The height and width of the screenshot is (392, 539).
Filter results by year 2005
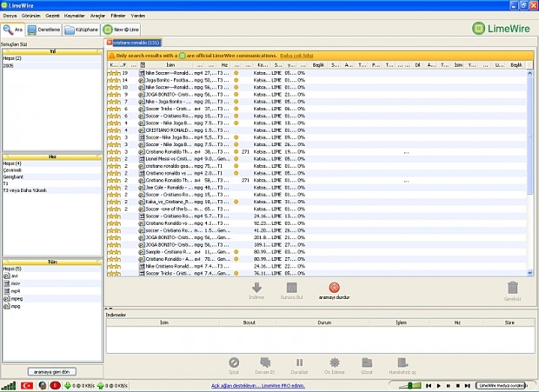[x=52, y=65]
